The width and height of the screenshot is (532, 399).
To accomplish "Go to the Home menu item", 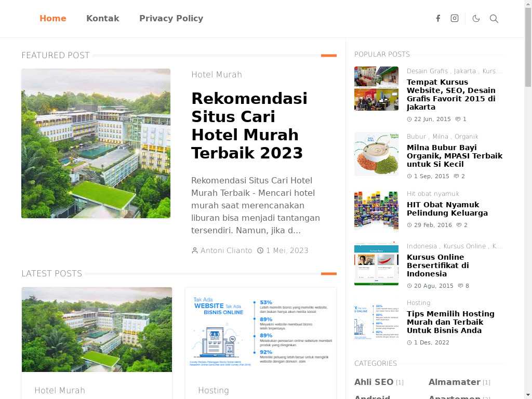I will pyautogui.click(x=53, y=18).
